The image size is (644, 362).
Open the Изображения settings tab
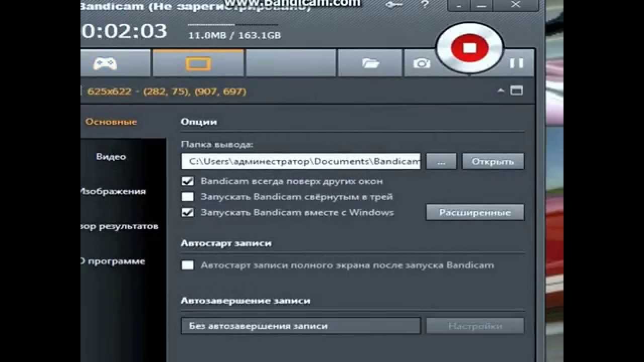pyautogui.click(x=114, y=192)
